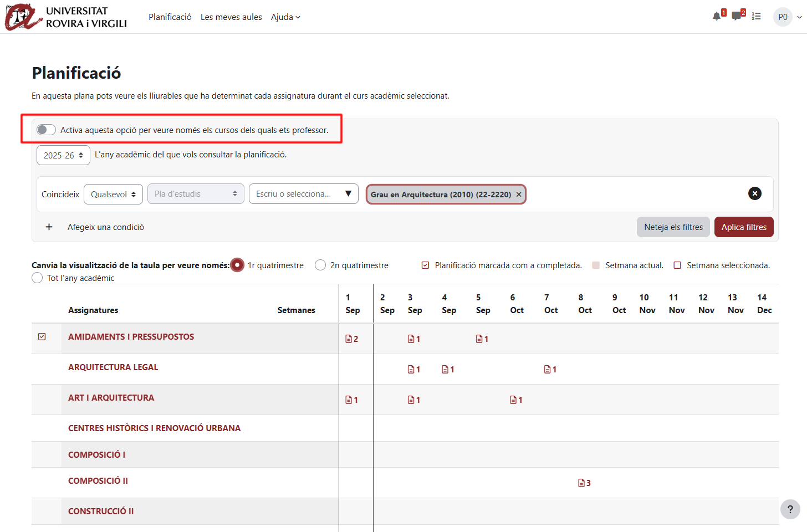Screen dimensions: 807x532
Task: Open the 2025-26 academic year dropdown
Action: coord(63,156)
